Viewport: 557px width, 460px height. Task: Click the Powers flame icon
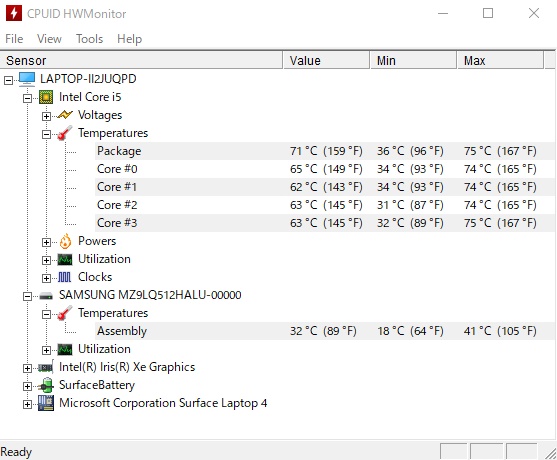65,241
